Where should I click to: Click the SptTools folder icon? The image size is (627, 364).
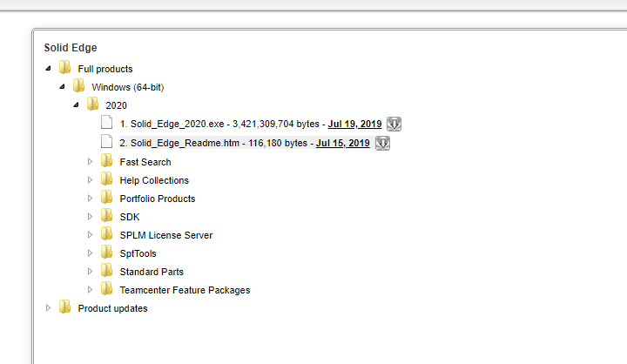(107, 252)
